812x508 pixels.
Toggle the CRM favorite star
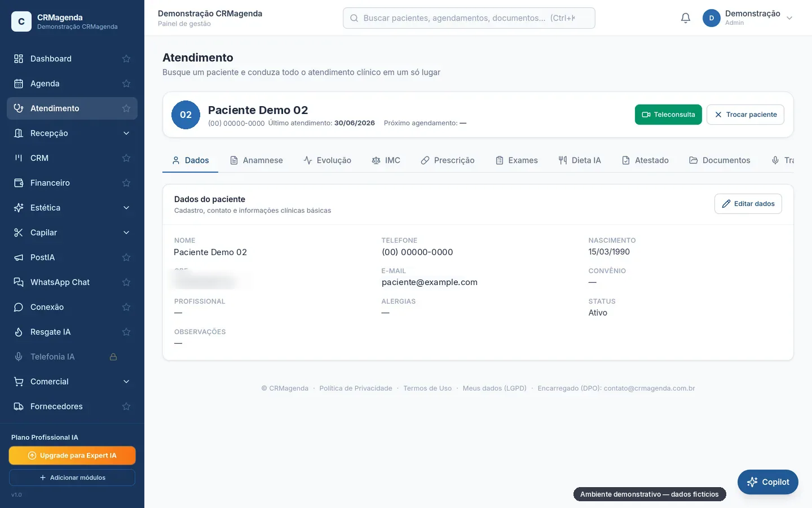pos(126,158)
